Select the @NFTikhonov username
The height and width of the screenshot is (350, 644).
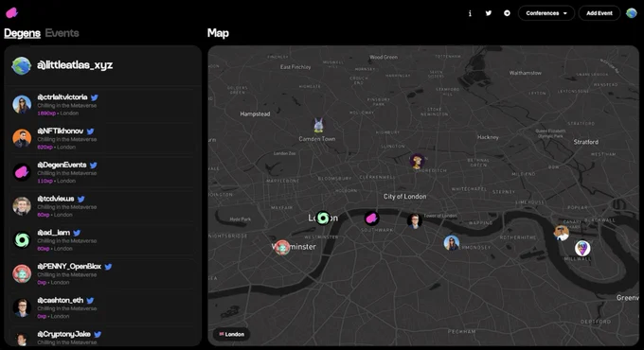[x=61, y=131]
